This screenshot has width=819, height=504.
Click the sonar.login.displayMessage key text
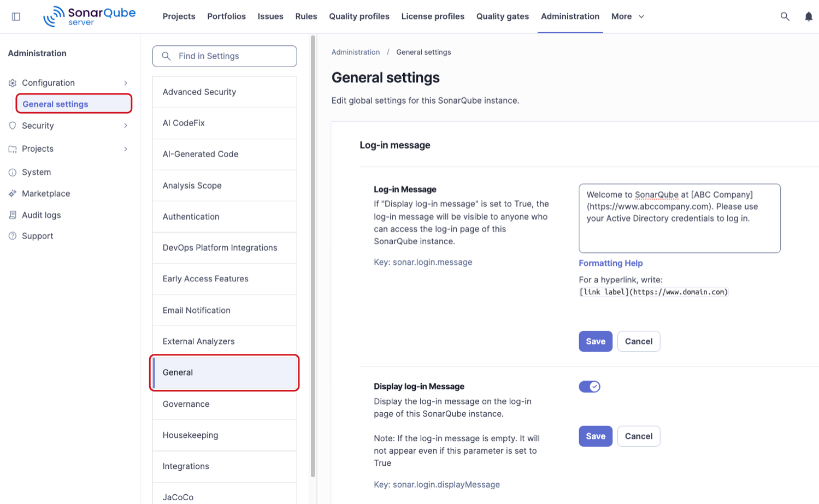pyautogui.click(x=437, y=484)
